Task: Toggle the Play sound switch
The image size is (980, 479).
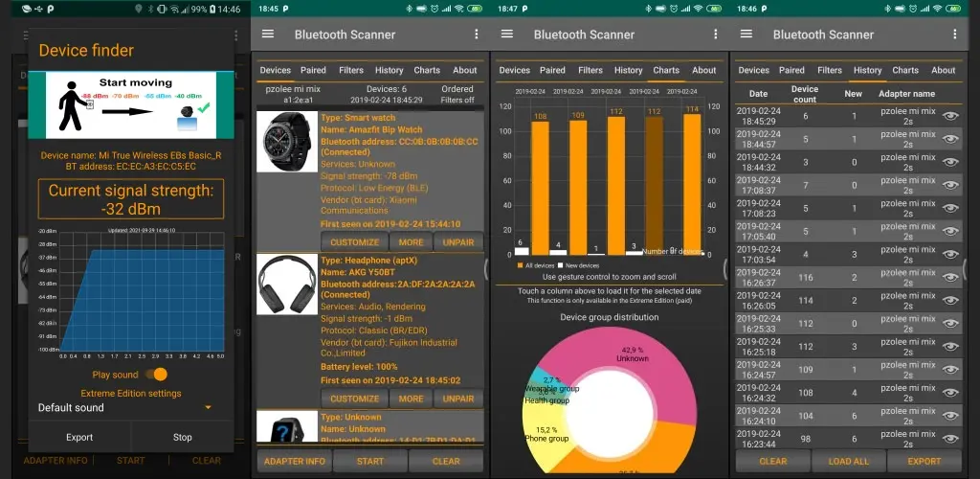Action: [x=156, y=374]
